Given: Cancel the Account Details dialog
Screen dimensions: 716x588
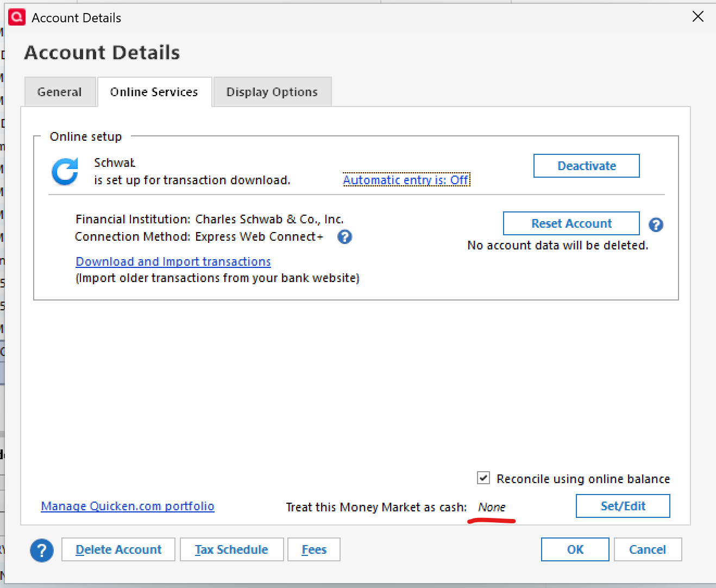Looking at the screenshot, I should [648, 549].
